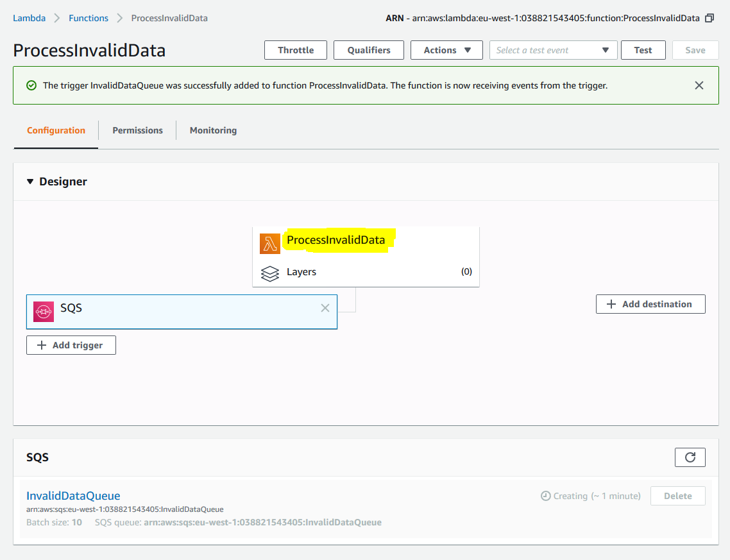The image size is (730, 560).
Task: Click the Save button
Action: tap(695, 50)
